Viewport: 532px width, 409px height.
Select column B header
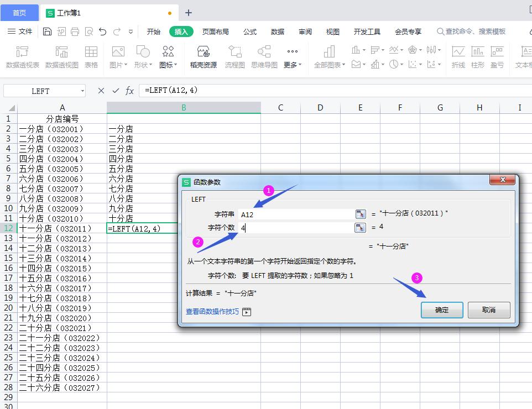coord(184,108)
